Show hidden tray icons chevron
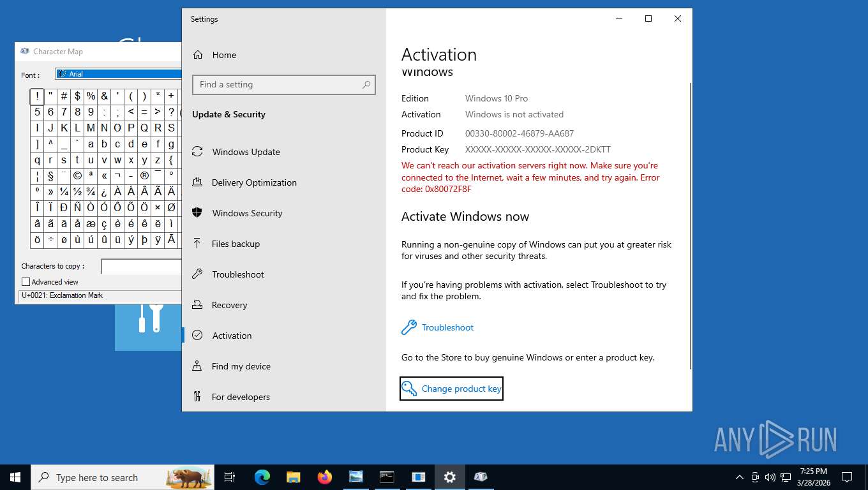The height and width of the screenshot is (490, 868). pyautogui.click(x=740, y=477)
